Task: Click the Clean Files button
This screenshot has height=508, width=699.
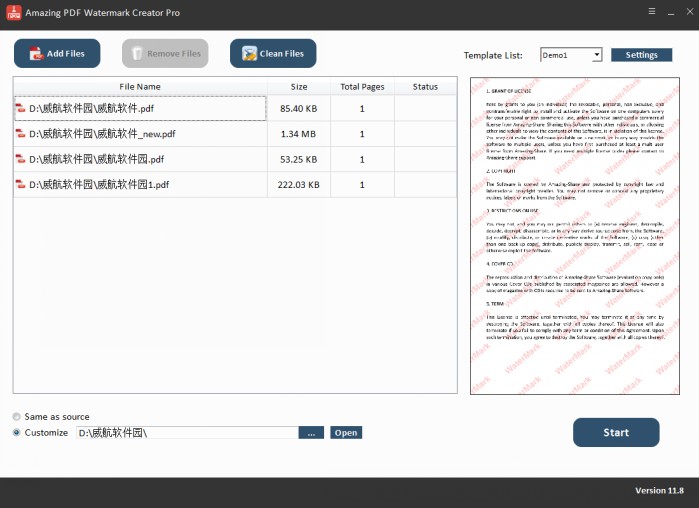Action: pyautogui.click(x=273, y=53)
